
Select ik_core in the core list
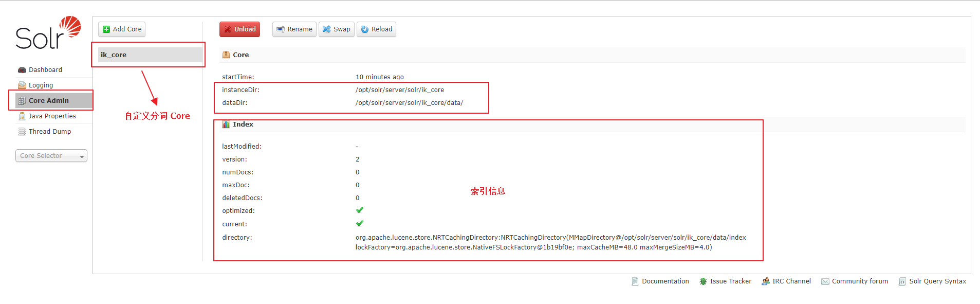click(x=149, y=55)
